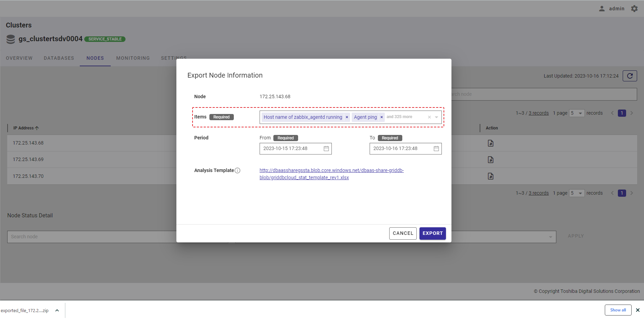Open the analysis template xlsx link

pos(331,174)
